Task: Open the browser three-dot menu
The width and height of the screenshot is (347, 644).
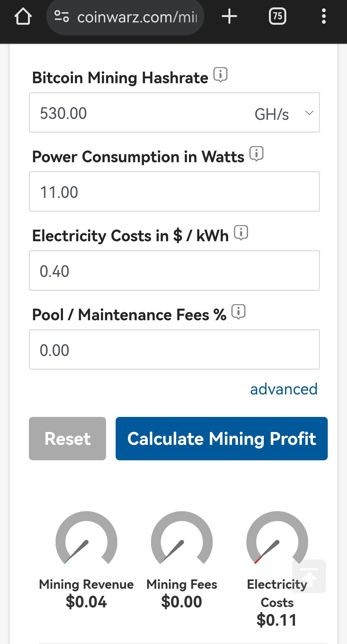Action: click(324, 16)
